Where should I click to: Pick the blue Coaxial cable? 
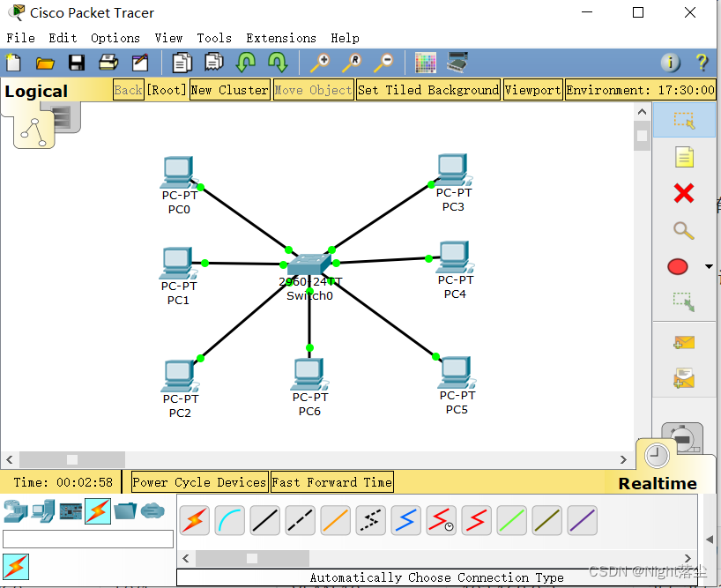(x=406, y=520)
